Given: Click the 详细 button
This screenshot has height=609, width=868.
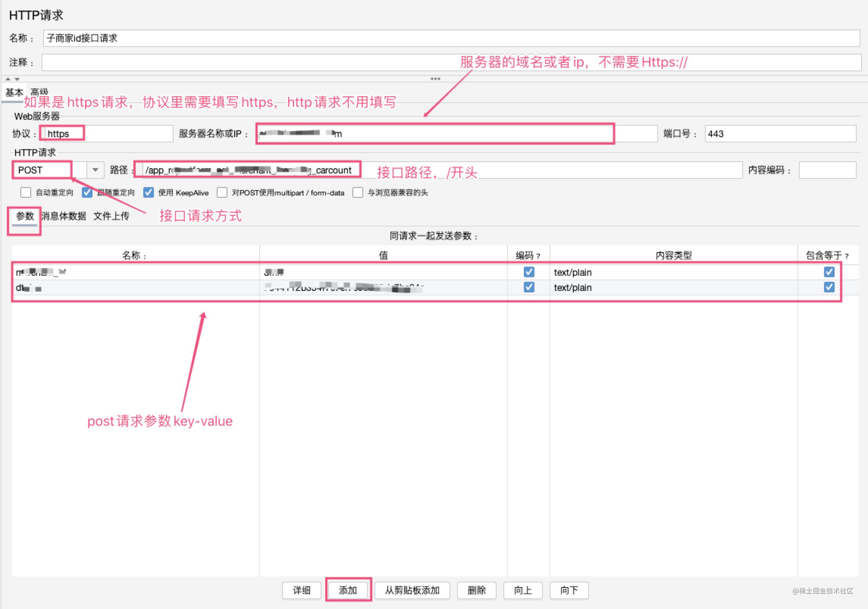Looking at the screenshot, I should point(302,590).
